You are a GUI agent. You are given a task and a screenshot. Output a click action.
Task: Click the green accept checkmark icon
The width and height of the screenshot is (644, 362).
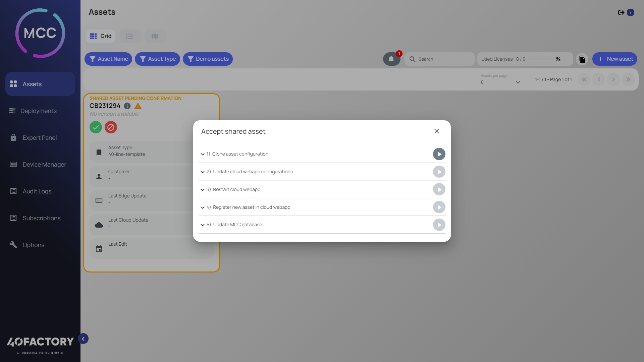[x=96, y=127]
